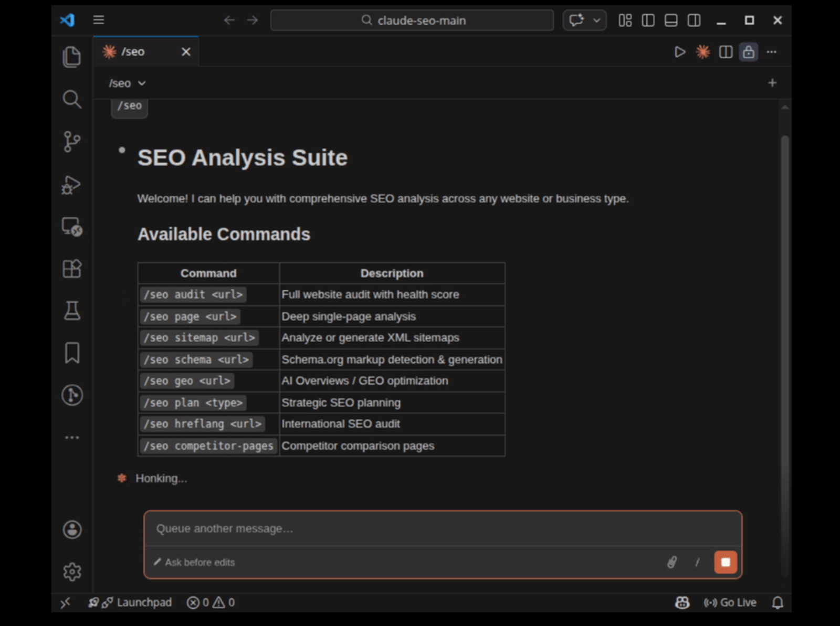
Task: Toggle the bottom panel
Action: 671,20
